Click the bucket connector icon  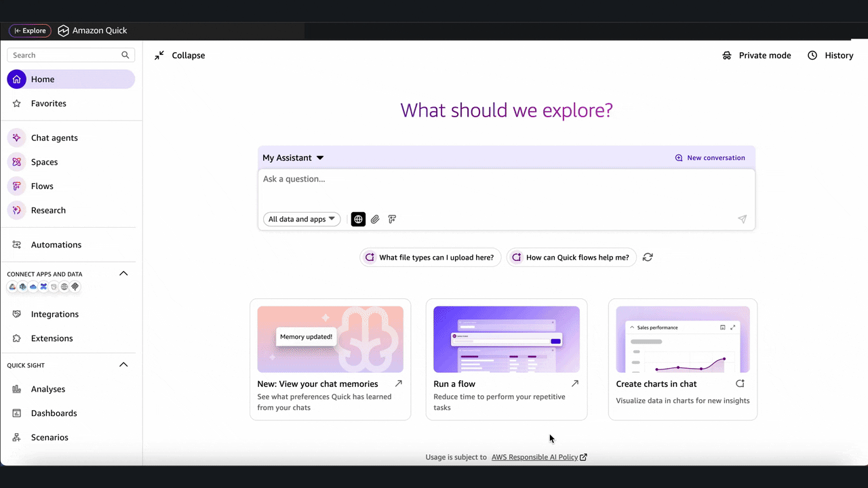(54, 287)
